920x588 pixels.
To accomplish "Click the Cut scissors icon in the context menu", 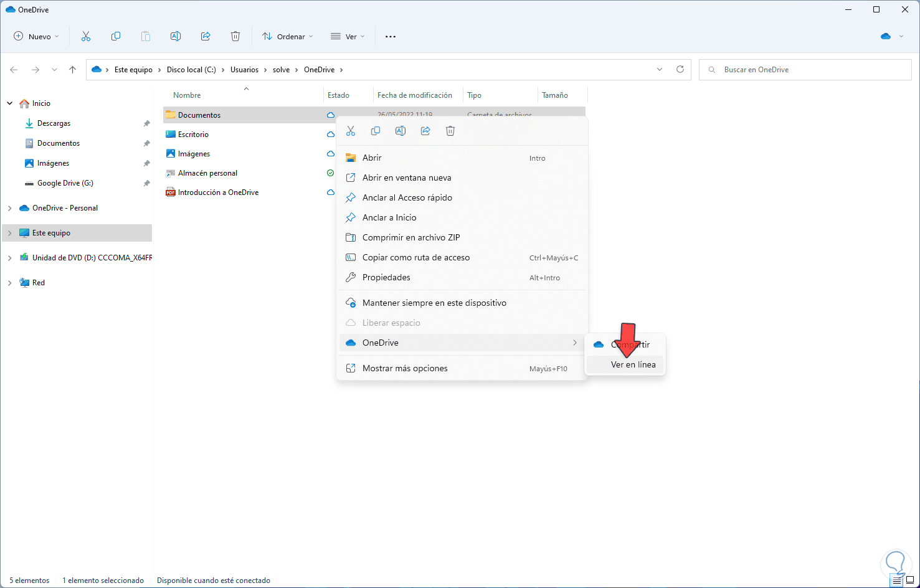I will 351,131.
